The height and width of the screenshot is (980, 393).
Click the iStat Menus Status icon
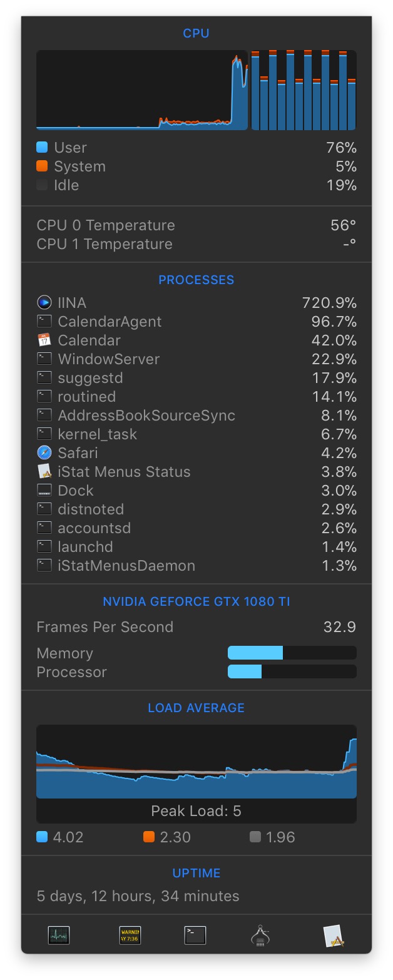click(44, 472)
